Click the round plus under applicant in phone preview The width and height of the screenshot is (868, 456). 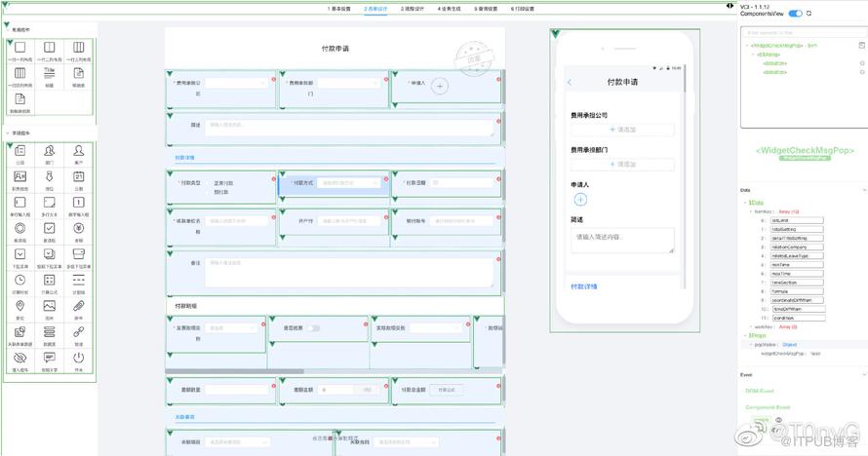pyautogui.click(x=580, y=200)
